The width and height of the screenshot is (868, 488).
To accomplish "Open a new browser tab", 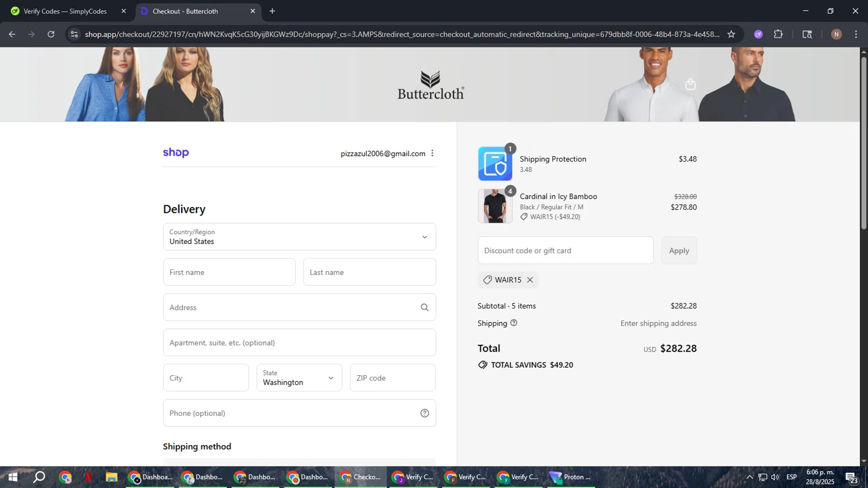I will tap(272, 11).
